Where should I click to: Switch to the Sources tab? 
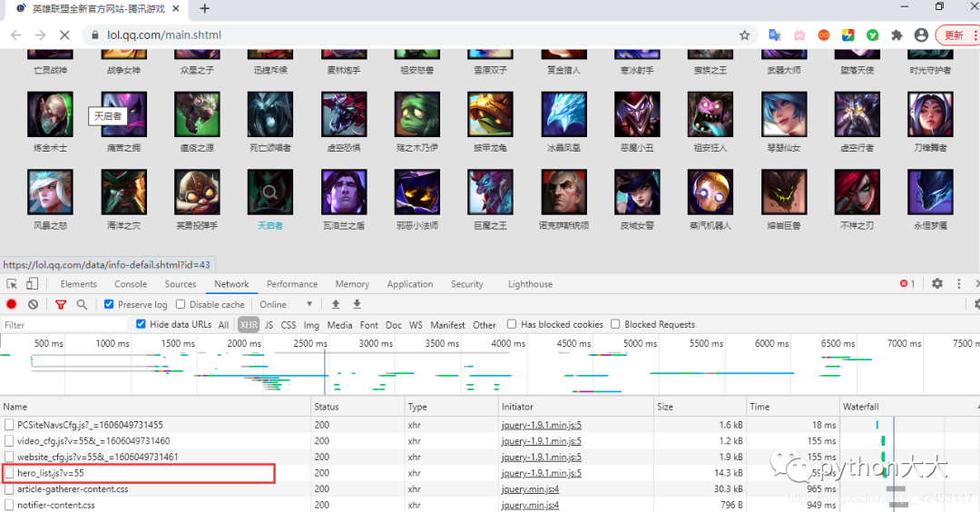[x=181, y=284]
